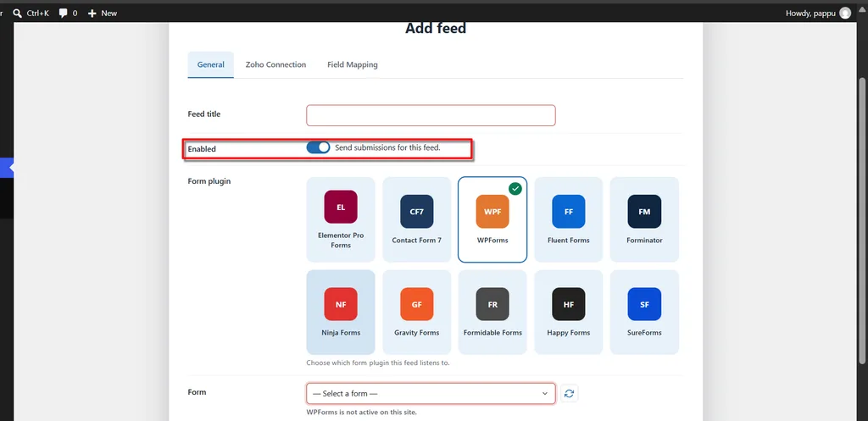Open the comments bubble icon in admin bar
868x421 pixels.
pos(64,13)
